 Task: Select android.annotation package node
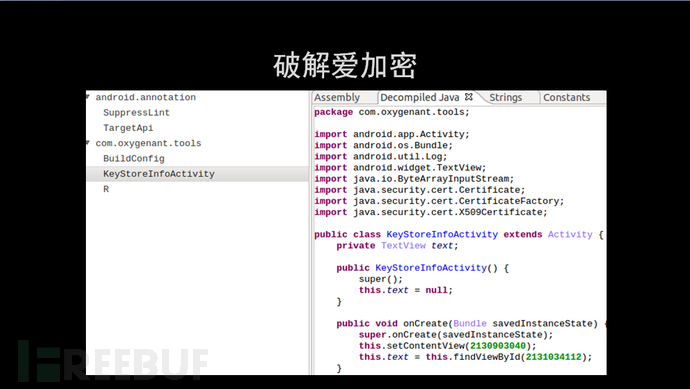[x=146, y=97]
